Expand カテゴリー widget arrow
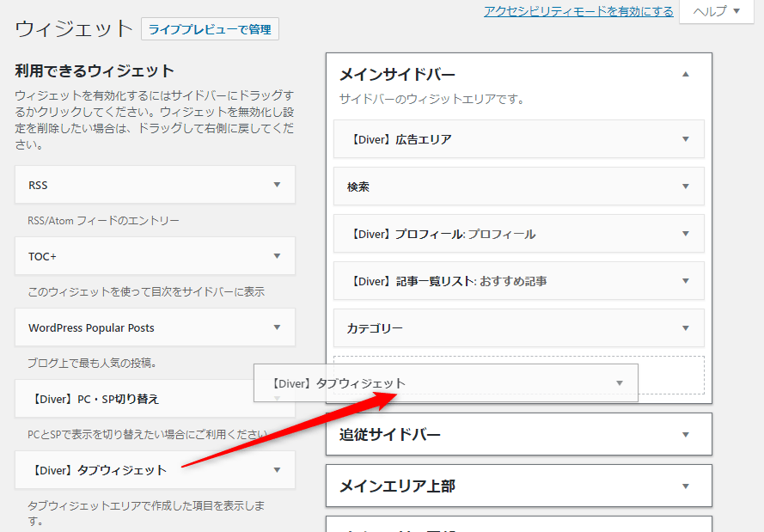 685,328
